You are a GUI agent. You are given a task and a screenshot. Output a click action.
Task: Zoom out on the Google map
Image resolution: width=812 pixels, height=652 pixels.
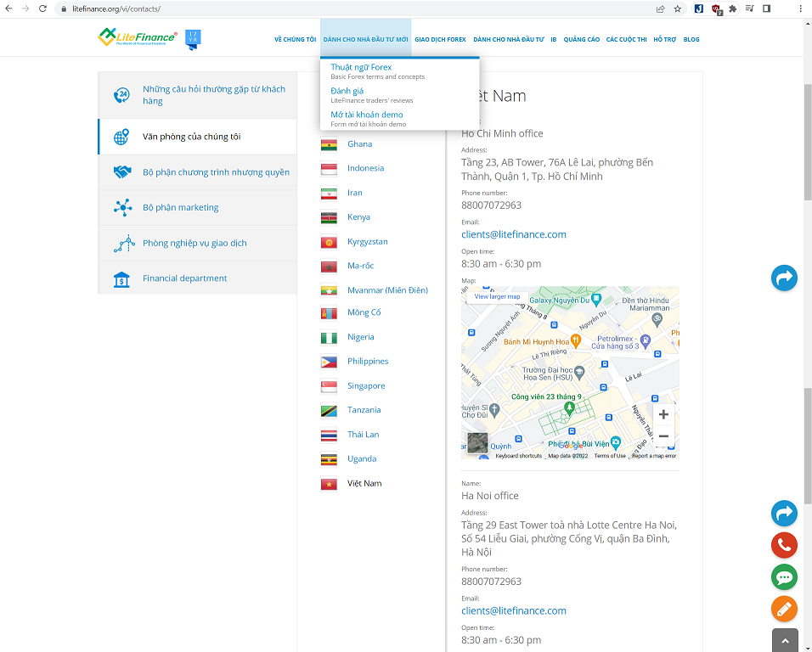point(663,436)
